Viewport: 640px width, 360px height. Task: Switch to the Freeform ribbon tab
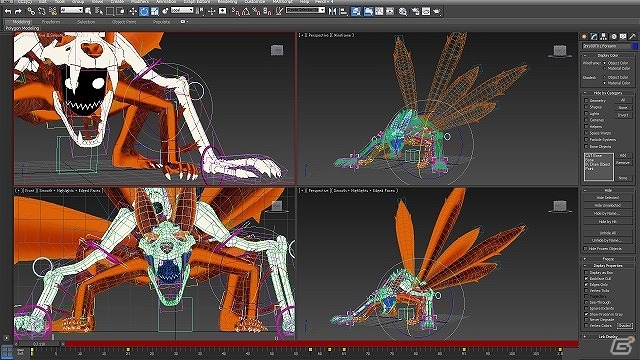tap(51, 22)
